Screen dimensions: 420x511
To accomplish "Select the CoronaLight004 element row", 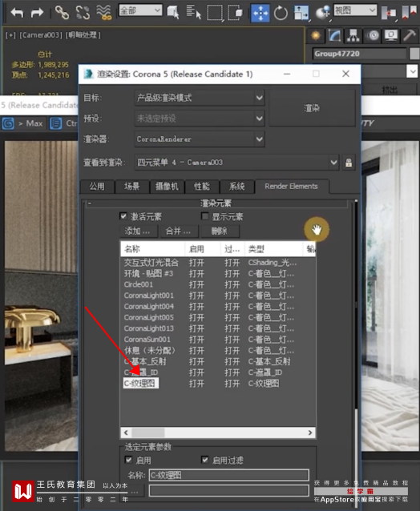I will pyautogui.click(x=218, y=307).
